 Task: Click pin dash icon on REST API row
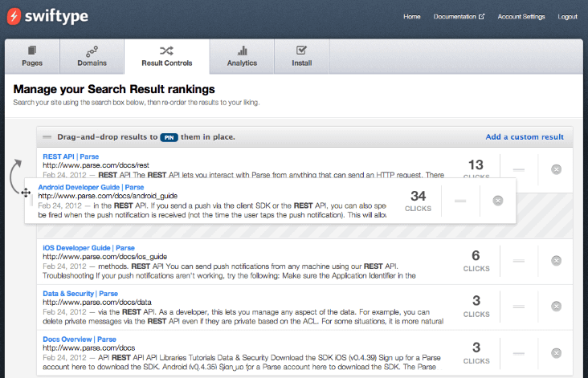[x=519, y=169]
